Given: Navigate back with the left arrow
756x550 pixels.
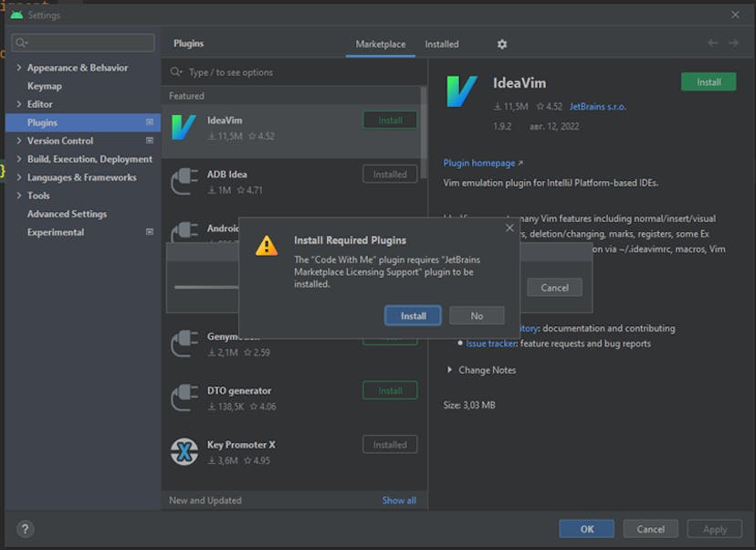Looking at the screenshot, I should 713,43.
